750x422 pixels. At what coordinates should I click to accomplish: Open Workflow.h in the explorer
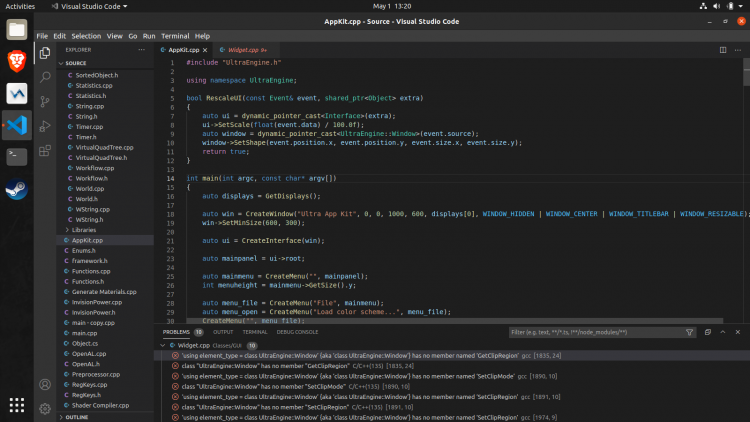click(x=91, y=178)
